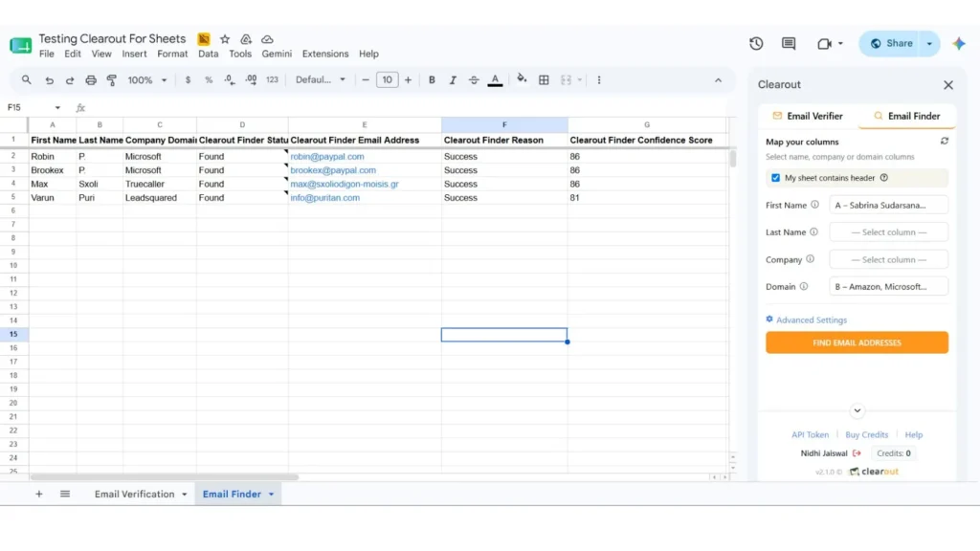Undo the last action
The width and height of the screenshot is (980, 551).
[x=49, y=80]
